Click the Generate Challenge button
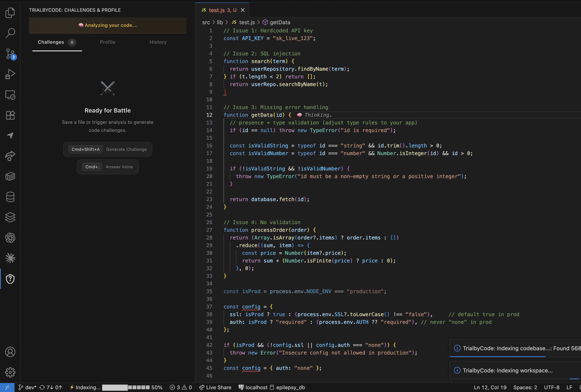The width and height of the screenshot is (581, 392). [x=107, y=149]
